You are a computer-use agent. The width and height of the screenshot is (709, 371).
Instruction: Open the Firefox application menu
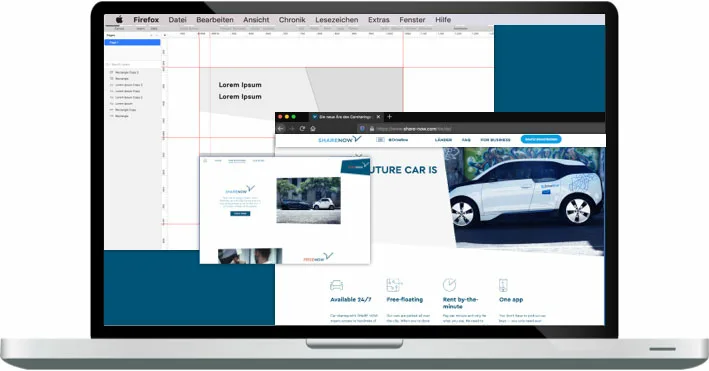pos(146,20)
